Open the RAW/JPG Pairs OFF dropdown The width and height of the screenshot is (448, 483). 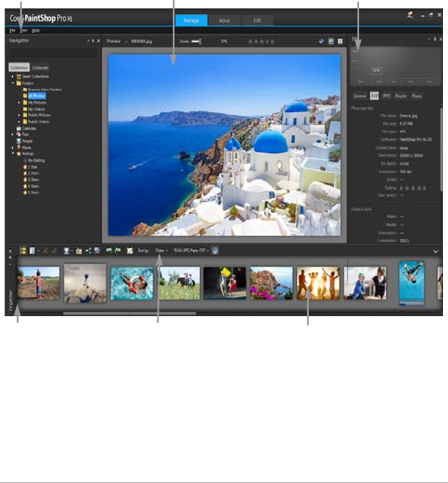(191, 251)
